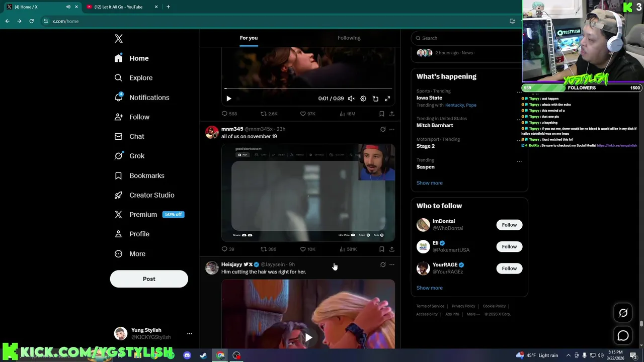This screenshot has height=362, width=644.
Task: Open Chat in the sidebar
Action: (x=129, y=136)
